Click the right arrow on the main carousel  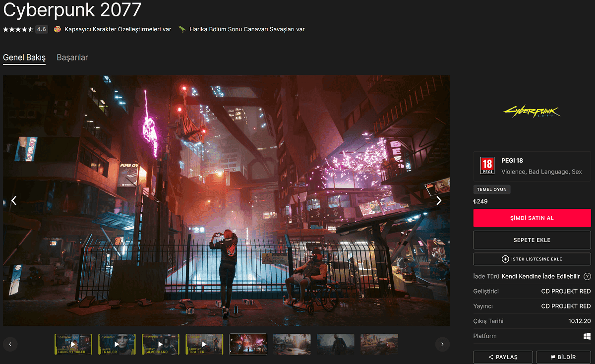(438, 200)
